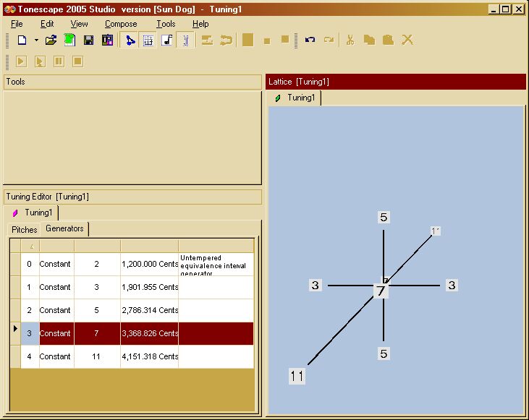This screenshot has width=529, height=420.
Task: Click the 1,200.000 Cents cell
Action: tap(150, 264)
